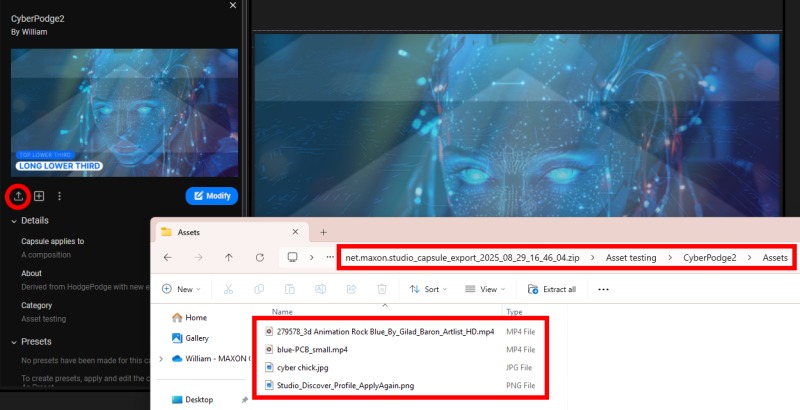This screenshot has height=410, width=800.
Task: Expand the William - MAXON OneDrive node
Action: point(161,359)
